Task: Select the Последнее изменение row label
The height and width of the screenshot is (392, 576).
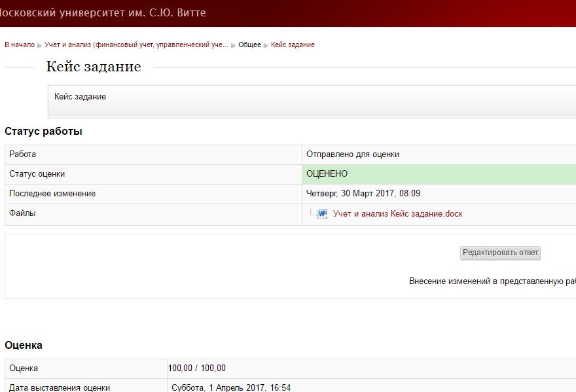Action: (x=52, y=194)
